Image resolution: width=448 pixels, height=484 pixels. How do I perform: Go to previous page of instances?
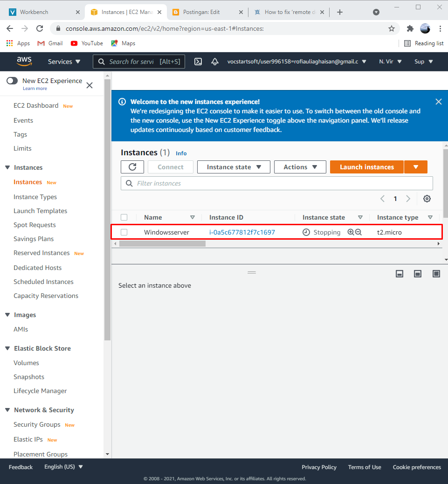click(x=382, y=199)
